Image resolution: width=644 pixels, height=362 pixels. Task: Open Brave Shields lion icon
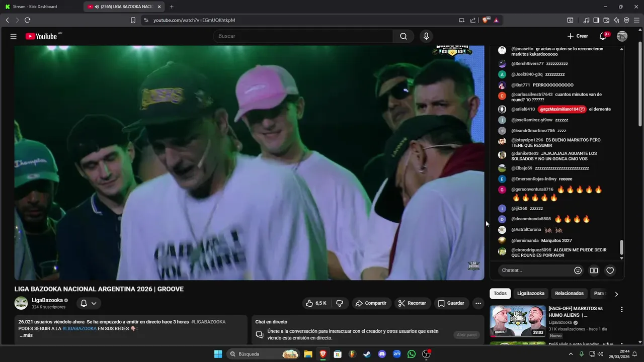coord(486,20)
